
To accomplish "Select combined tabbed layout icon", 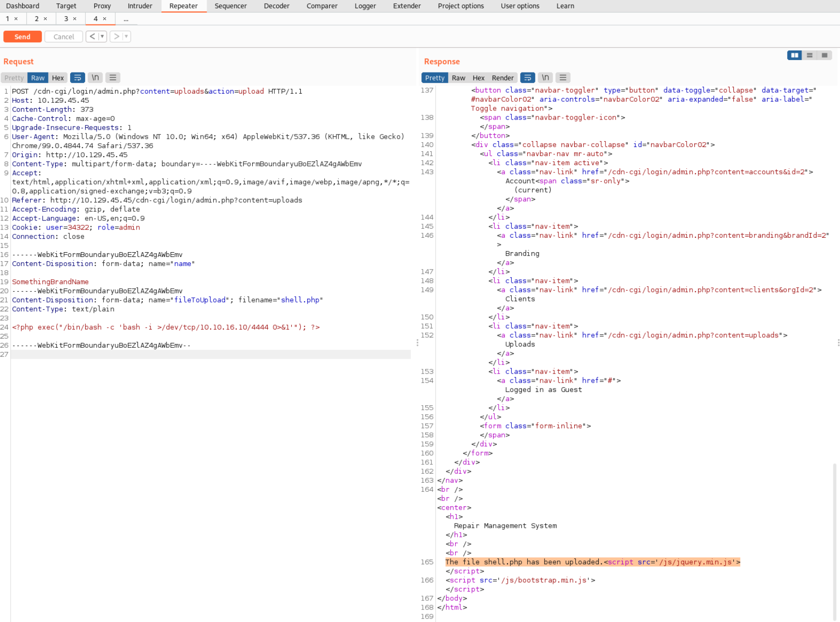I will point(825,55).
